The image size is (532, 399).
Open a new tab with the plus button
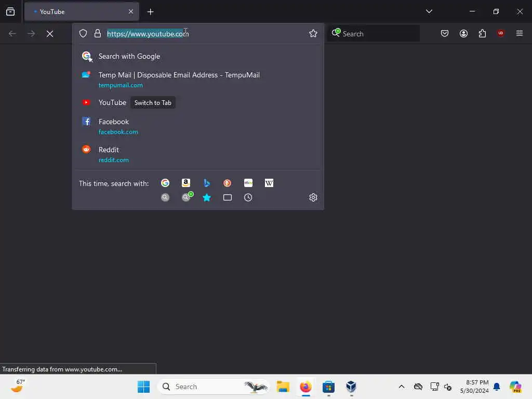pyautogui.click(x=150, y=12)
